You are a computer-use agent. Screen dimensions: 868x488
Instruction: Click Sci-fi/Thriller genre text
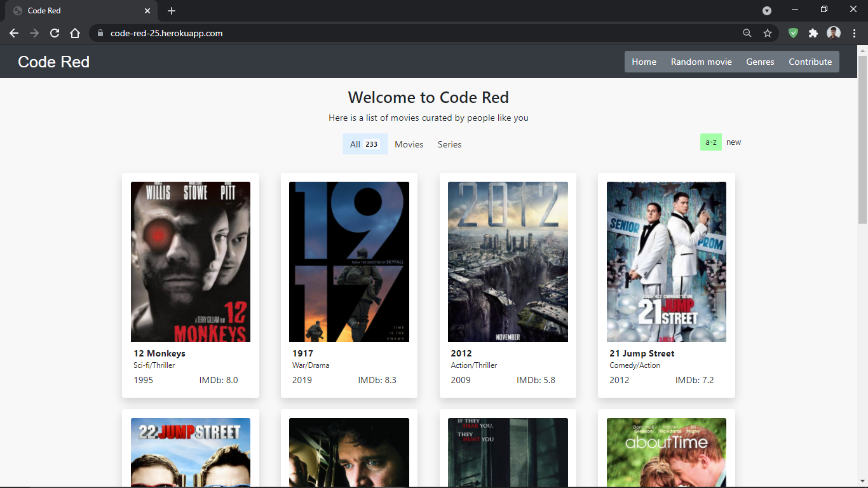point(154,365)
